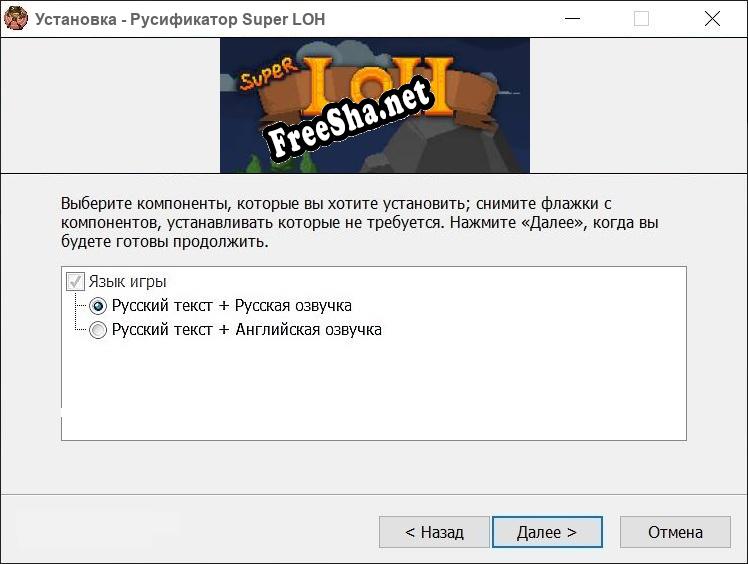Click the installer app icon in the title bar
Screen dimensions: 748x564
[x=16, y=19]
